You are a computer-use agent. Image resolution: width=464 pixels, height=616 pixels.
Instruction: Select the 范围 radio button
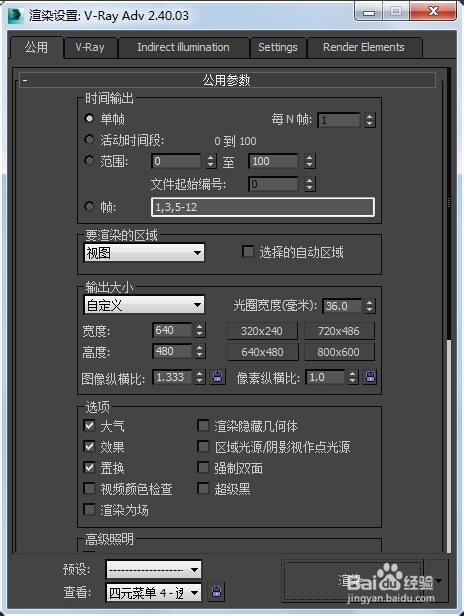click(89, 161)
